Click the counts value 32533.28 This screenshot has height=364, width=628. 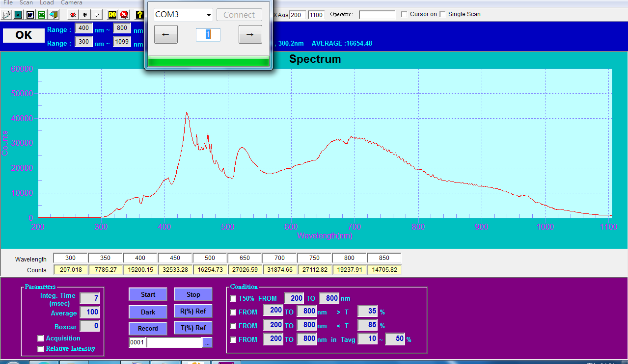tap(175, 270)
